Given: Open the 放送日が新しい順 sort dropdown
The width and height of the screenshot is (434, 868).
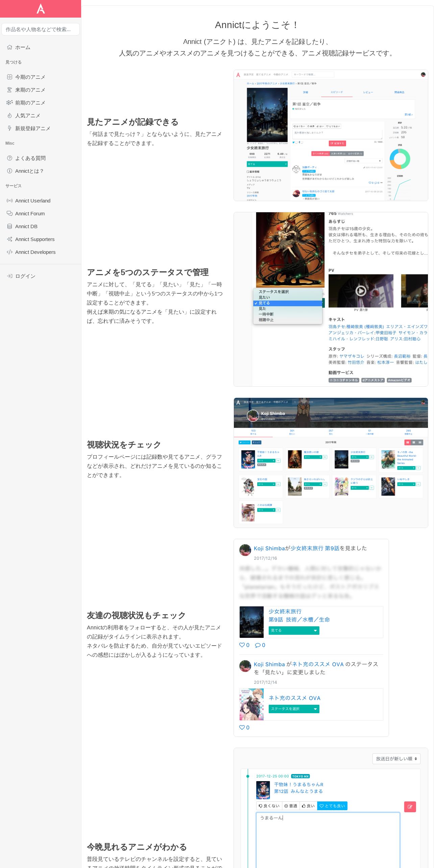Looking at the screenshot, I should [x=396, y=759].
